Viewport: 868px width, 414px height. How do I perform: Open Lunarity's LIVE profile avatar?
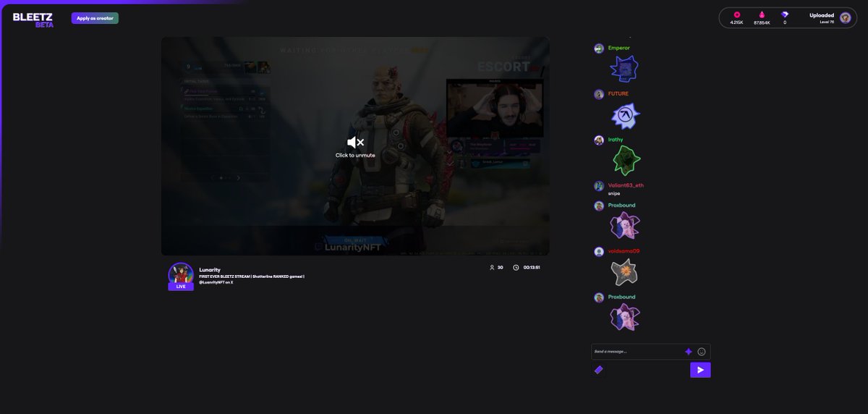coord(181,274)
